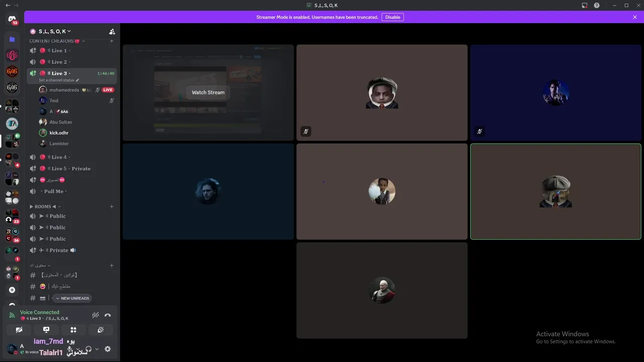644x362 pixels.
Task: Go back using title bar arrow
Action: 7,5
